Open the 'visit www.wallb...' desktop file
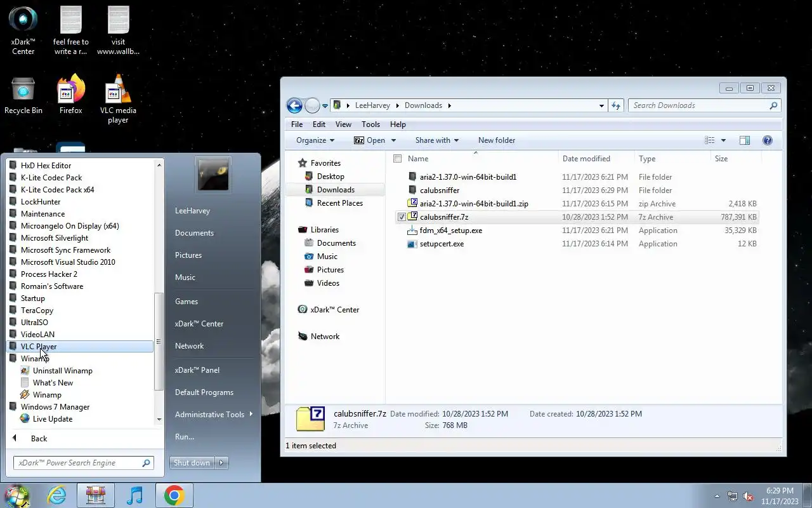This screenshot has width=812, height=508. tap(118, 30)
